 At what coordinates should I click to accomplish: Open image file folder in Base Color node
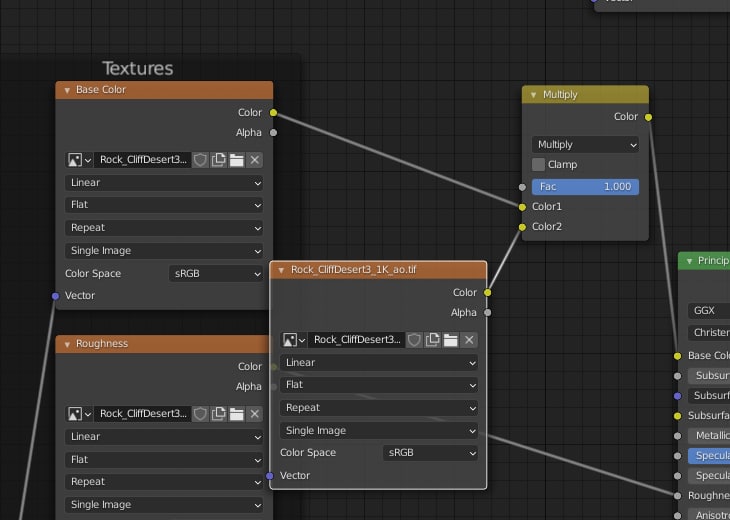pyautogui.click(x=237, y=160)
